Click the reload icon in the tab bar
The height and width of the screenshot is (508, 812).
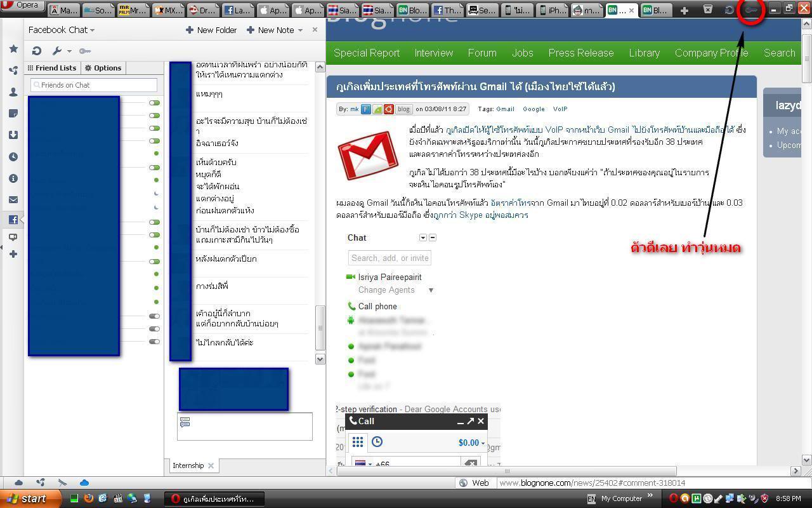click(x=730, y=10)
